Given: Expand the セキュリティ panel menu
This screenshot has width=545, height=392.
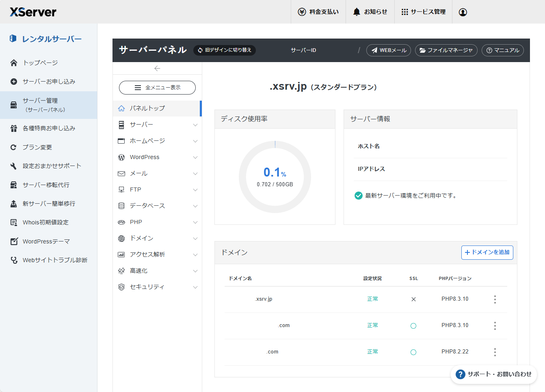Looking at the screenshot, I should click(157, 287).
